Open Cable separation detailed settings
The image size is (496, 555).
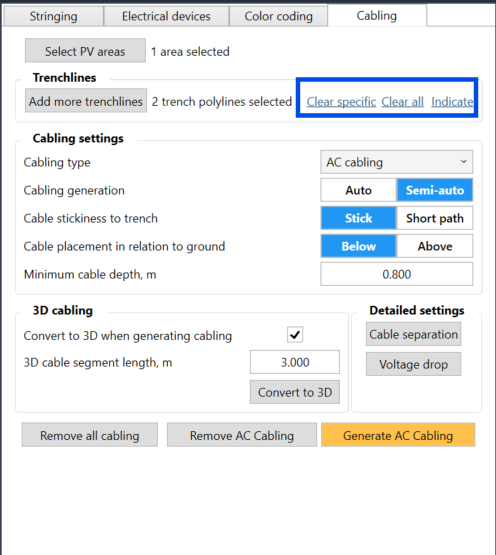pos(414,334)
